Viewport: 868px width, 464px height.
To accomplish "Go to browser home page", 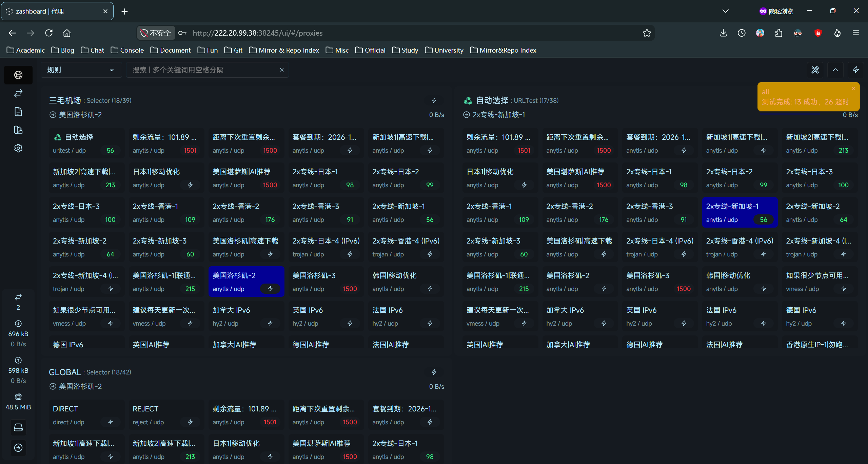I will click(67, 33).
